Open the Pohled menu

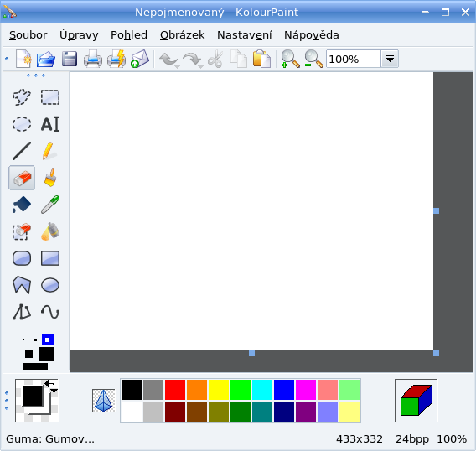pos(129,35)
